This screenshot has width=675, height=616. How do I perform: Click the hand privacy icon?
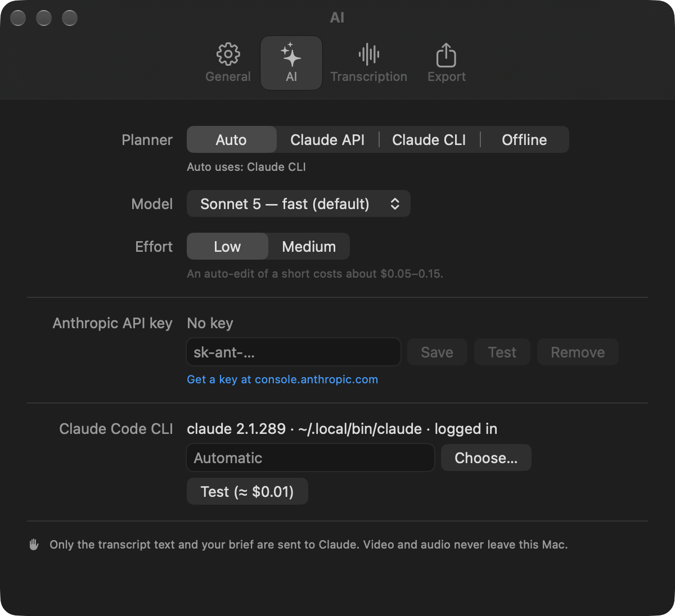pyautogui.click(x=34, y=545)
